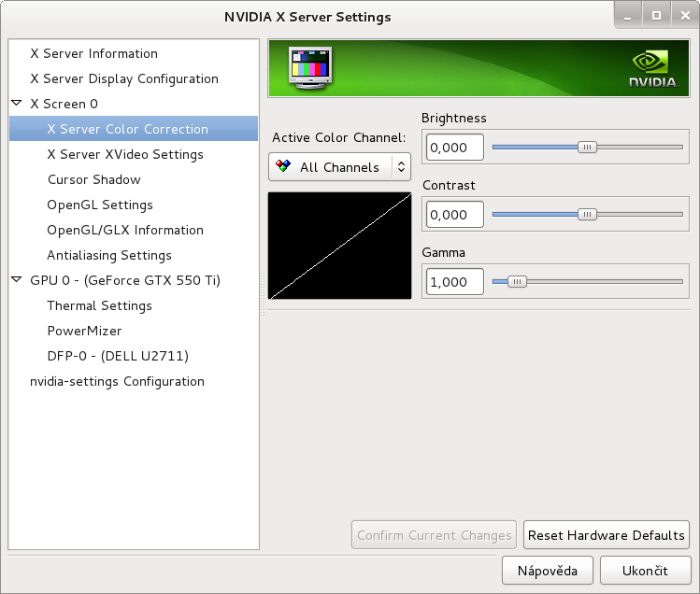
Task: Collapse the GPU 0 GeForce GTX 550 Ti node
Action: (17, 280)
